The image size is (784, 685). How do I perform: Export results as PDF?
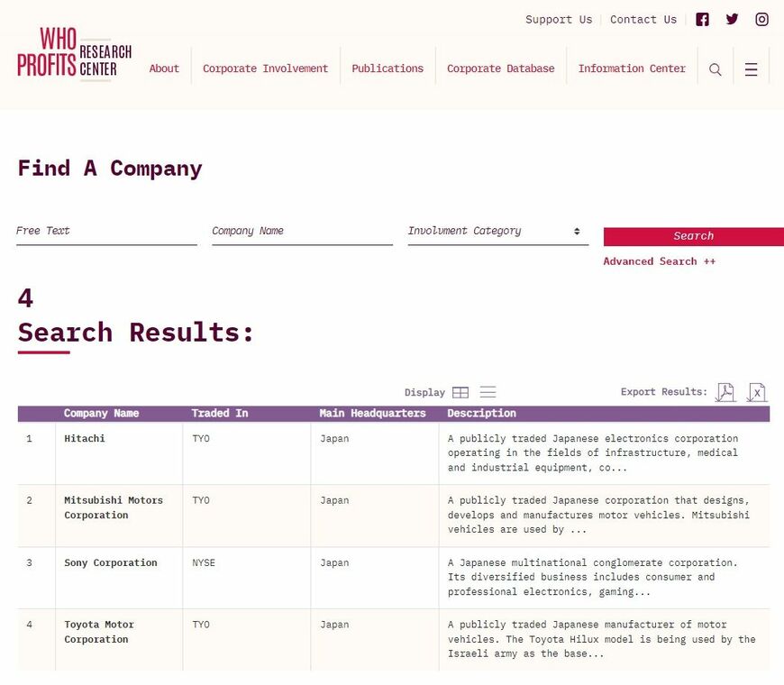tap(725, 392)
